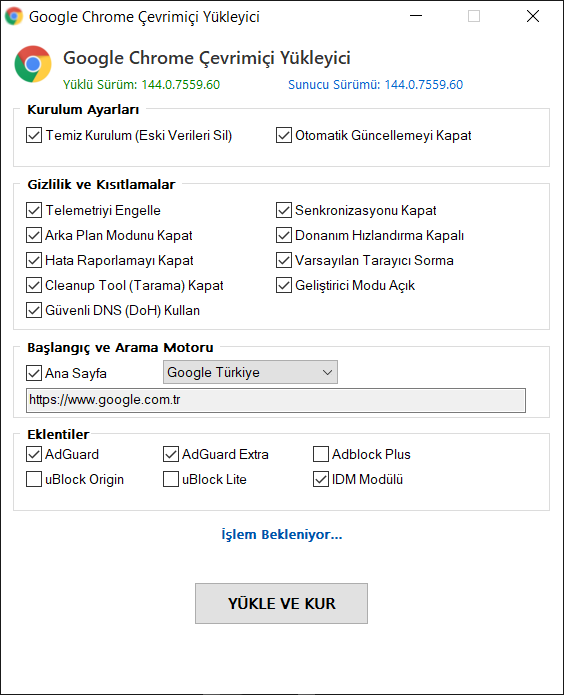Toggle the Ana Sayfa checkbox
This screenshot has height=695, width=564.
(x=34, y=373)
